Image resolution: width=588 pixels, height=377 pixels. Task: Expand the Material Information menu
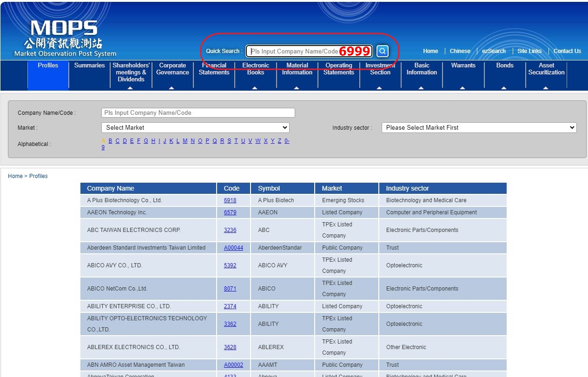point(297,69)
